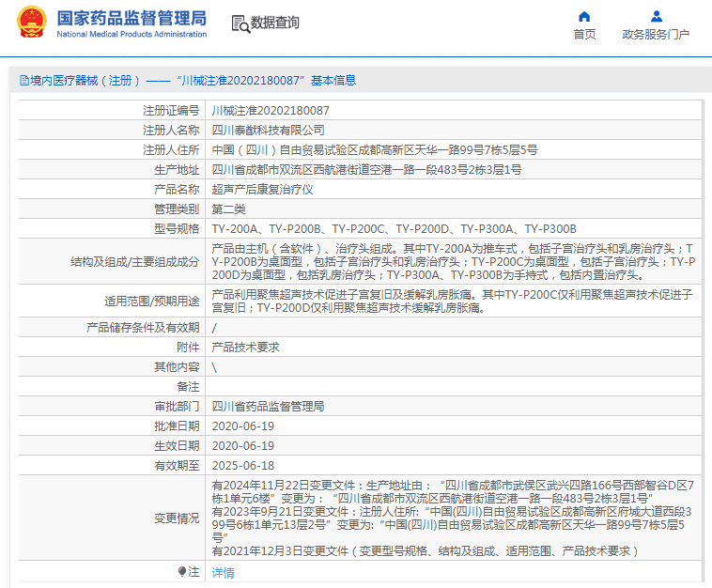
Task: Click National Medical Products Administration subtitle
Action: (132, 34)
